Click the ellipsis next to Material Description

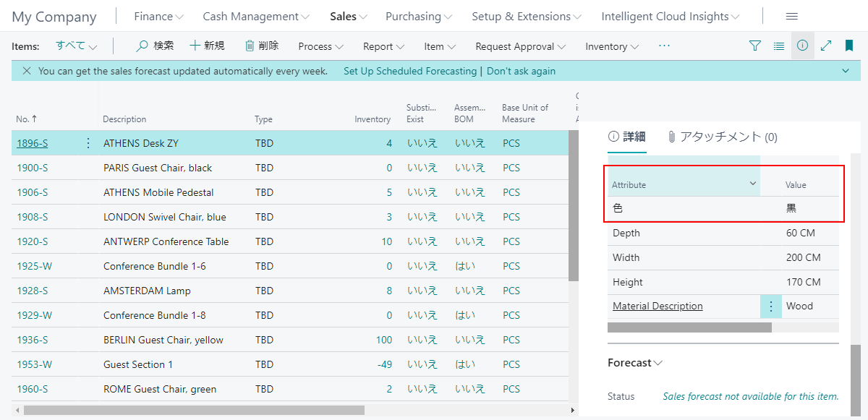[770, 306]
